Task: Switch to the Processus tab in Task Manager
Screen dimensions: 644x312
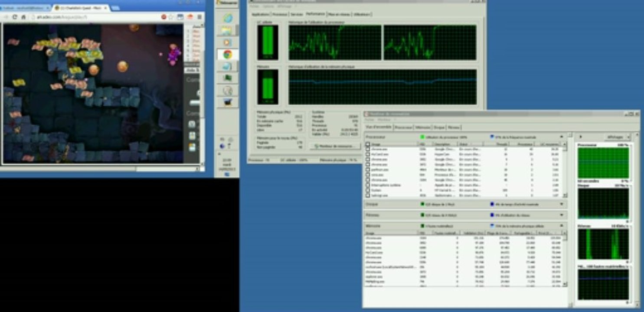Action: coord(280,14)
